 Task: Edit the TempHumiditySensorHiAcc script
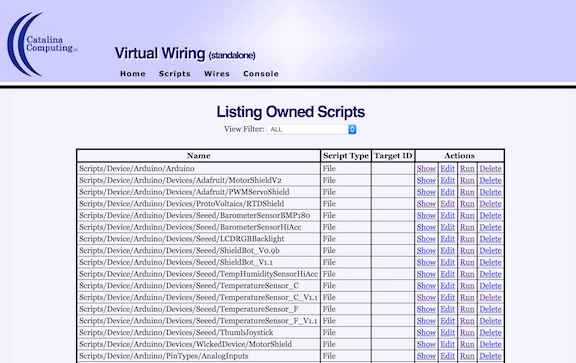tap(447, 274)
